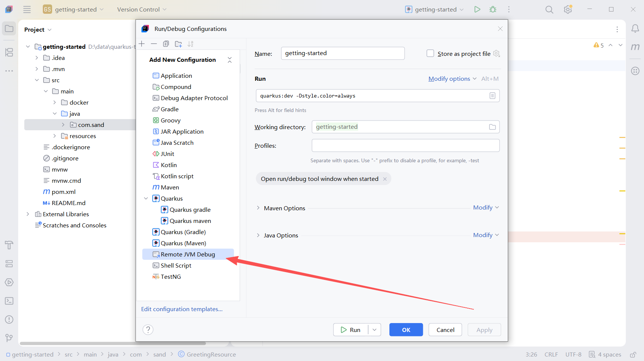
Task: Enable Store as project file checkbox
Action: click(430, 53)
